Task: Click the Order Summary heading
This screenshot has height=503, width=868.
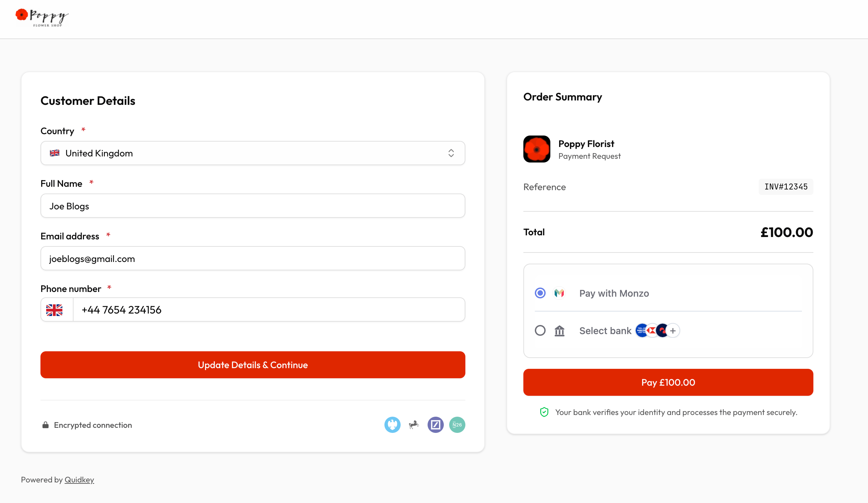Action: pyautogui.click(x=562, y=97)
